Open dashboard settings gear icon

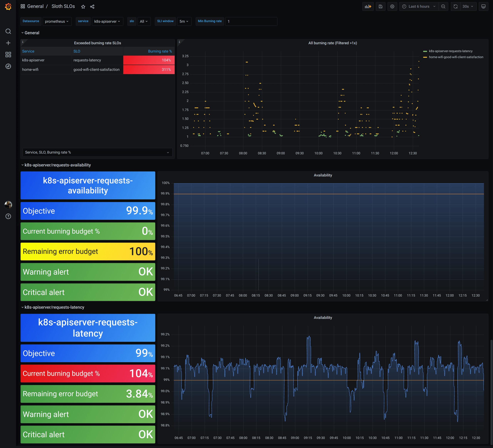tap(392, 7)
